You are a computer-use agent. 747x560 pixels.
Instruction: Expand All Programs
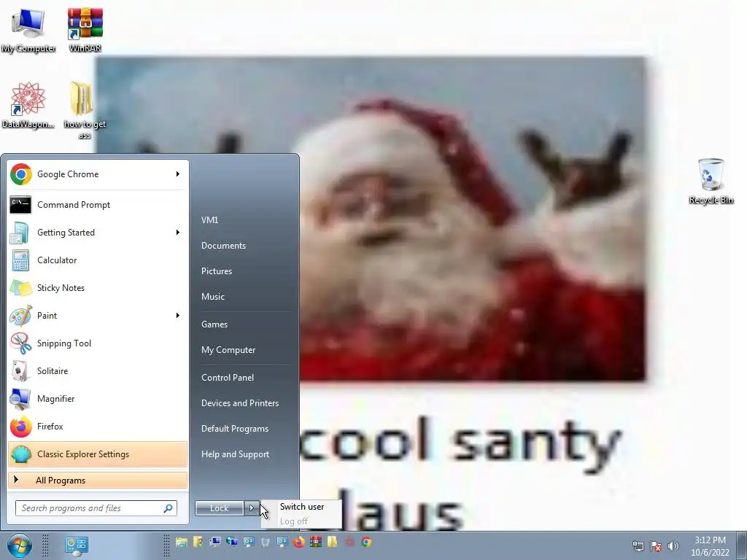tap(98, 480)
